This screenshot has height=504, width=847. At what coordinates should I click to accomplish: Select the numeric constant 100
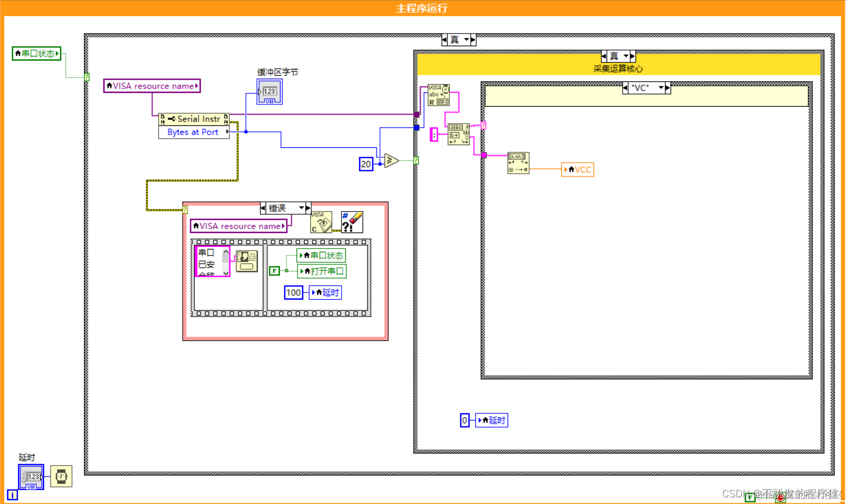click(x=294, y=292)
